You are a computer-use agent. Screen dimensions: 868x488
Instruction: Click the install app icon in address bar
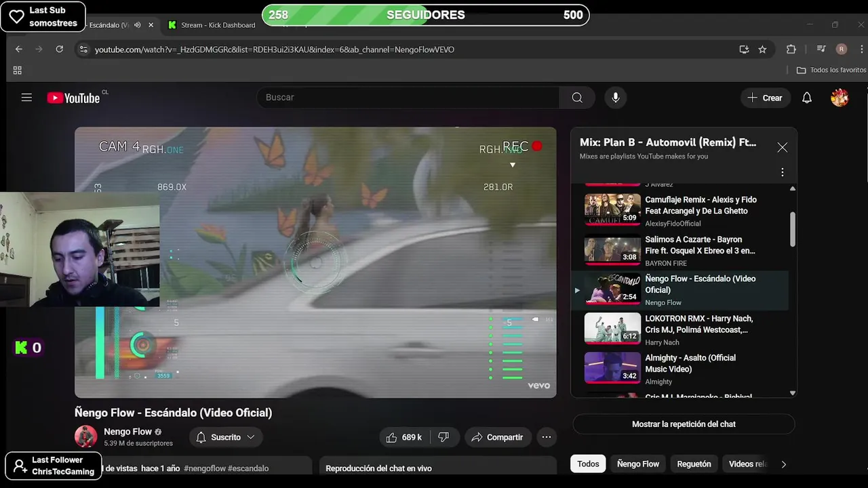(744, 49)
